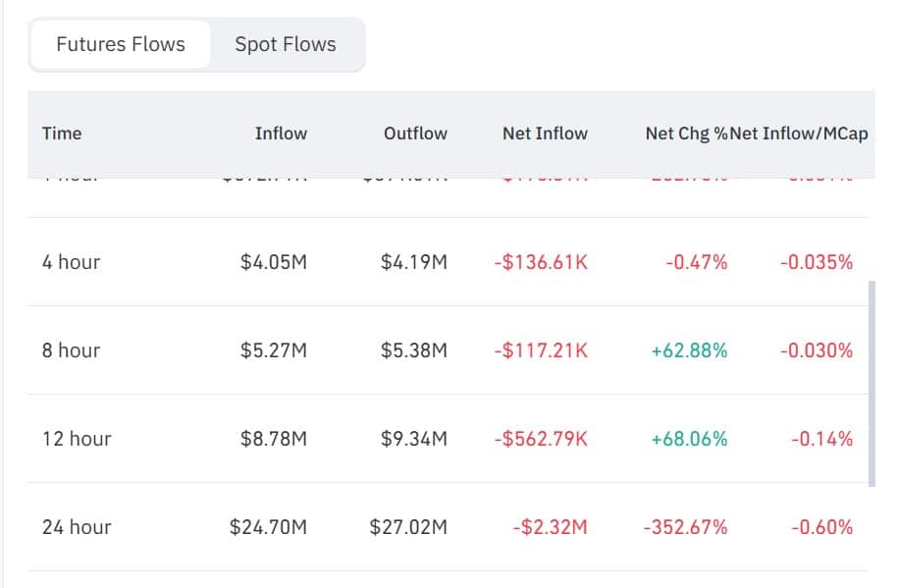Click the $4.19M outflow value
The width and height of the screenshot is (898, 588).
(x=414, y=262)
